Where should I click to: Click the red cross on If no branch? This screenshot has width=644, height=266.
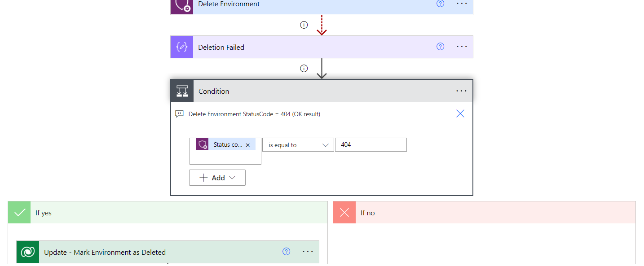pyautogui.click(x=344, y=212)
